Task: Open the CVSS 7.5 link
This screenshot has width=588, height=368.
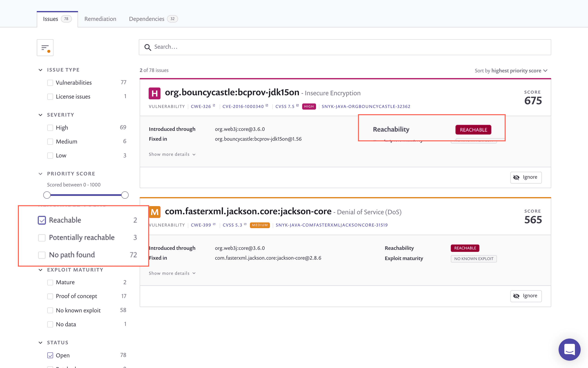Action: [x=285, y=106]
